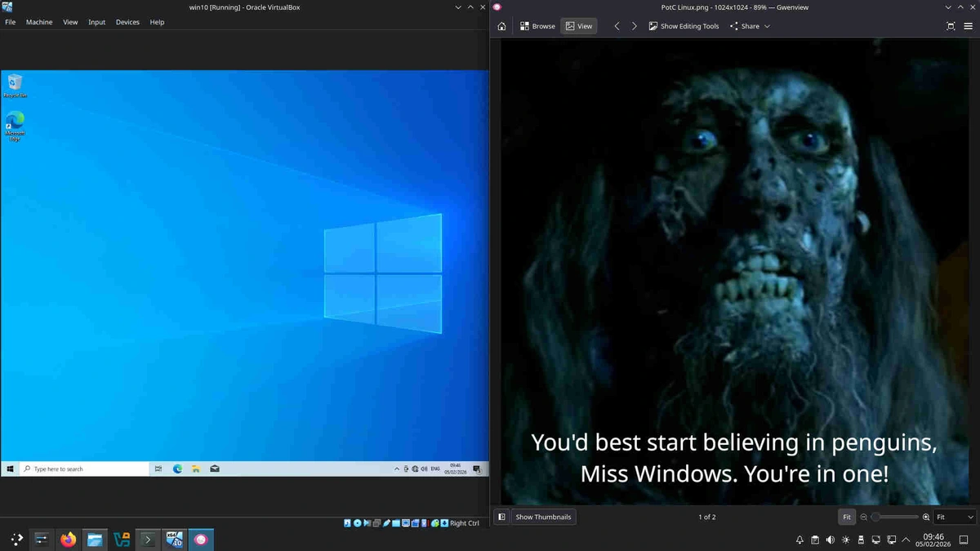Open the Devices menu in VirtualBox
Screen dimensions: 980x551
(x=127, y=22)
